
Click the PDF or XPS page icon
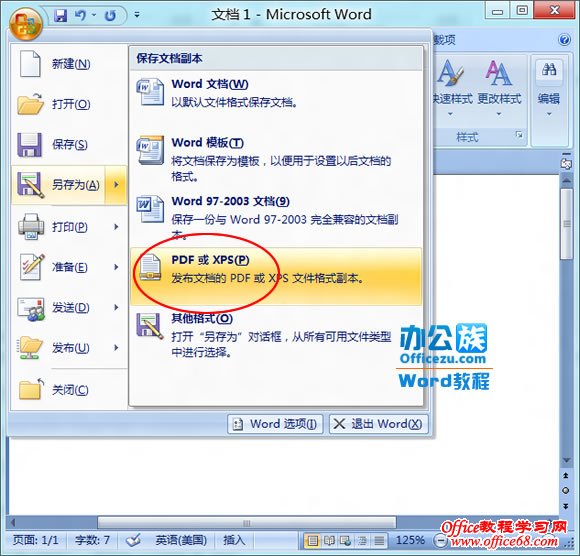pyautogui.click(x=150, y=267)
